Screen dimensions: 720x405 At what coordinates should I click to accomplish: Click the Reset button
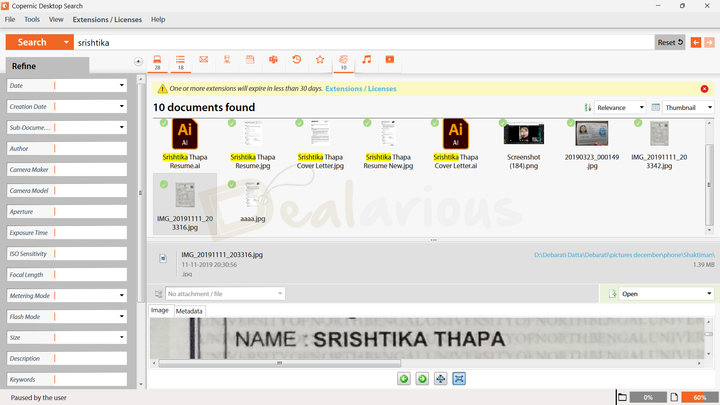coord(670,42)
